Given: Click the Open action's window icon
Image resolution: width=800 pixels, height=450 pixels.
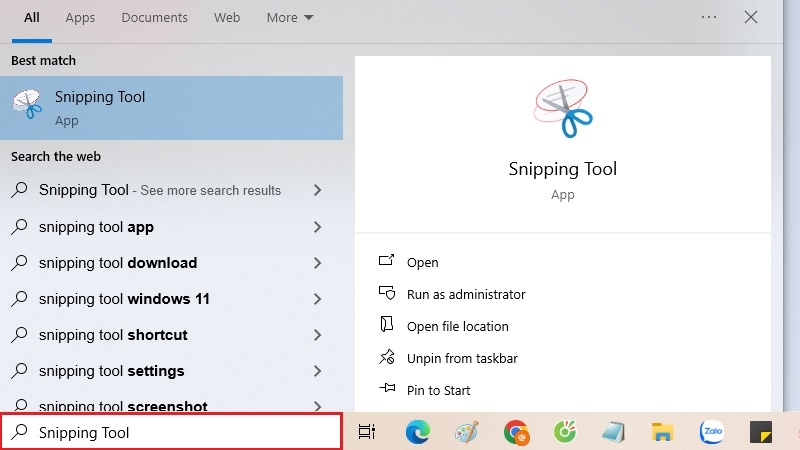Looking at the screenshot, I should [386, 260].
